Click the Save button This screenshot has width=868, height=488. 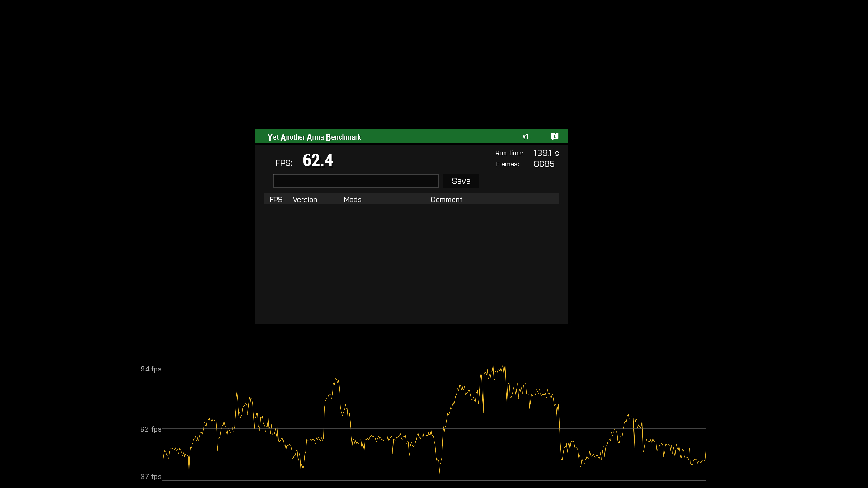pos(461,181)
